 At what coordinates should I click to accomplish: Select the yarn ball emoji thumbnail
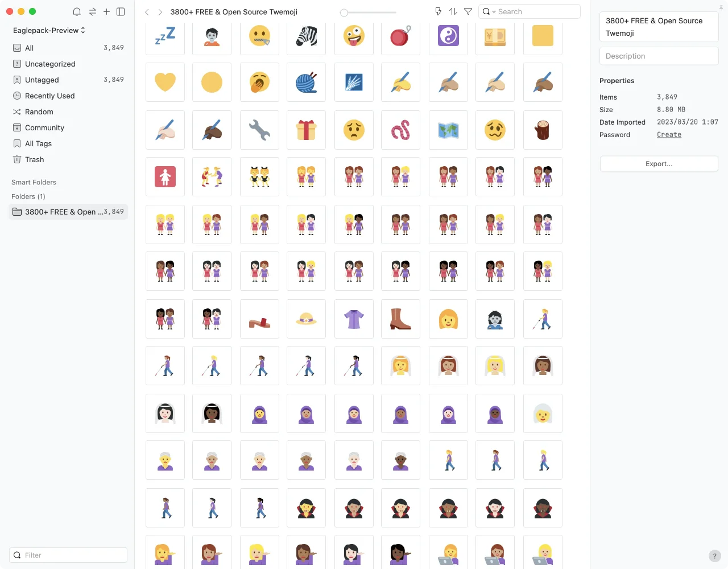(306, 83)
